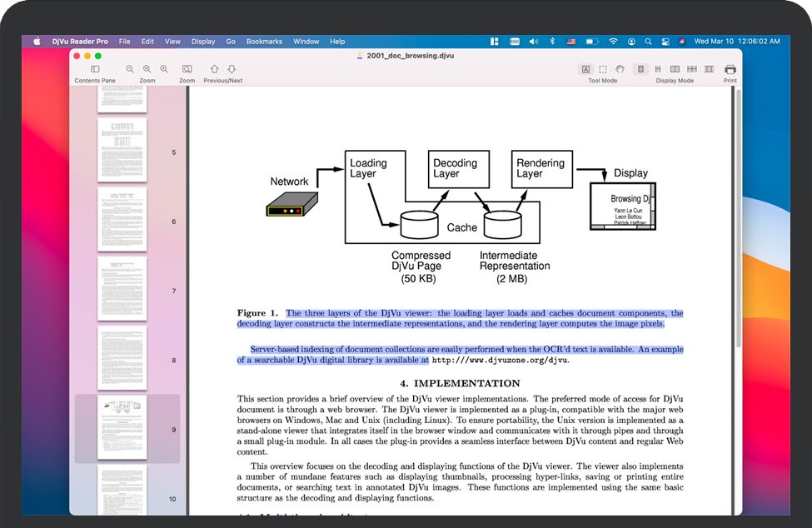Print the document
Image resolution: width=812 pixels, height=528 pixels.
730,69
